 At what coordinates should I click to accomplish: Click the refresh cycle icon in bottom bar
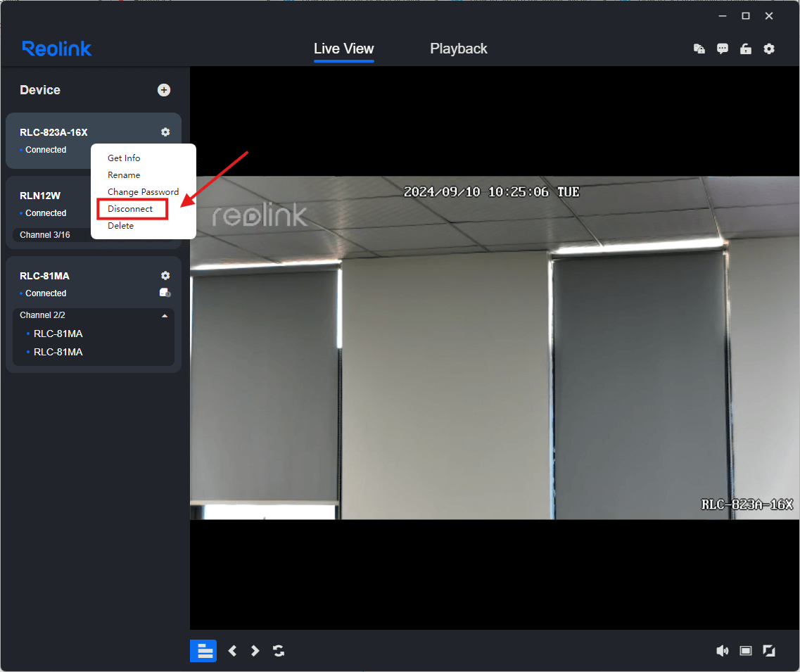pos(279,651)
